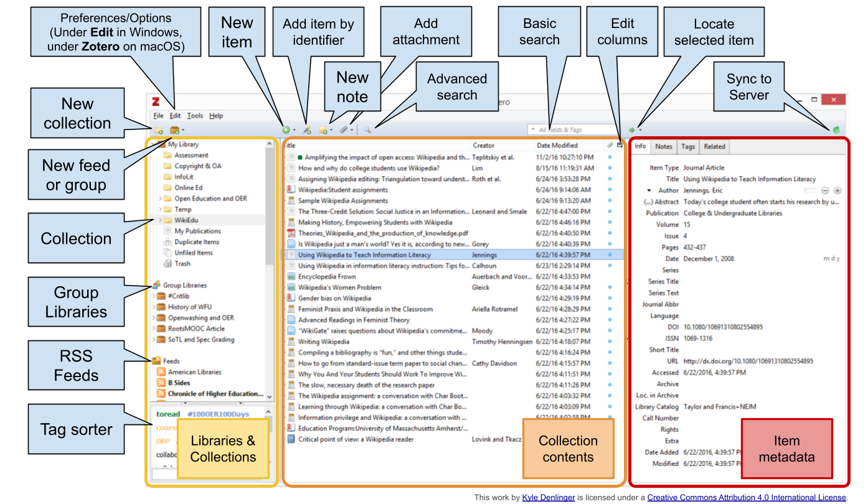The height and width of the screenshot is (504, 868).
Task: Open the New Item dropdown arrow
Action: (295, 131)
